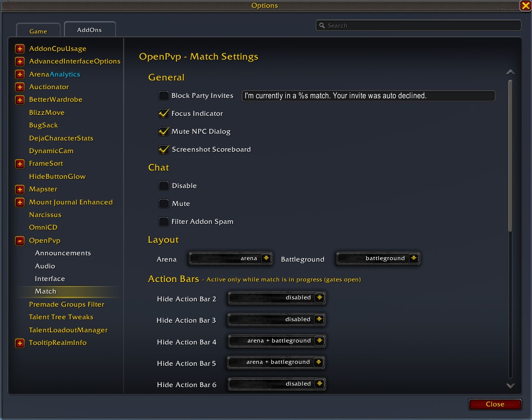Open the Announcements subcategory

[63, 253]
